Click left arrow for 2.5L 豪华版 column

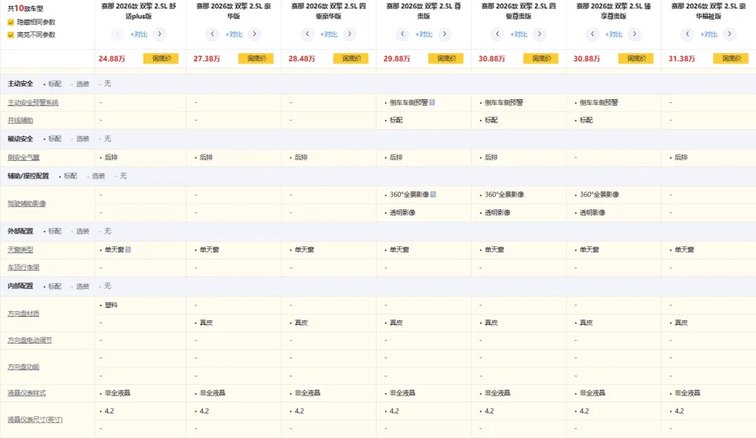[211, 34]
